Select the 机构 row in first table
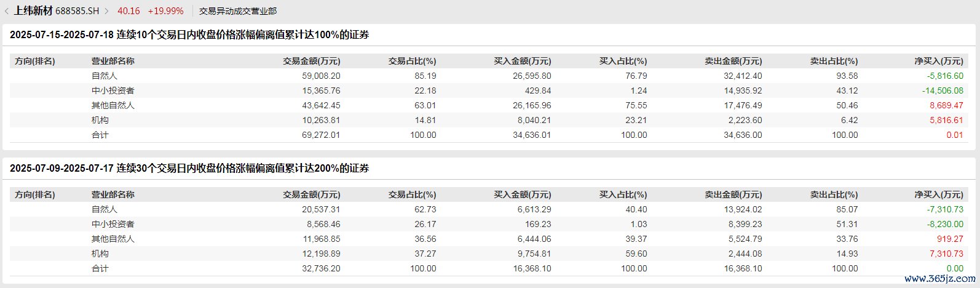980x288 pixels. coord(489,120)
